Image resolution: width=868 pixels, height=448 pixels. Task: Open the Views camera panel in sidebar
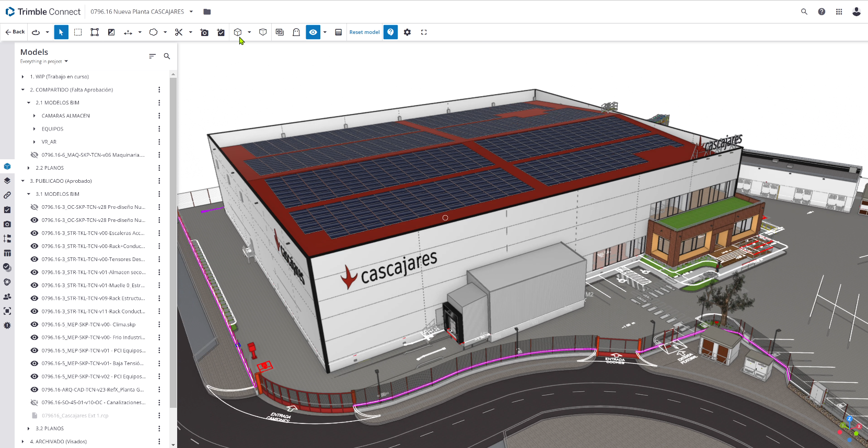pos(7,224)
